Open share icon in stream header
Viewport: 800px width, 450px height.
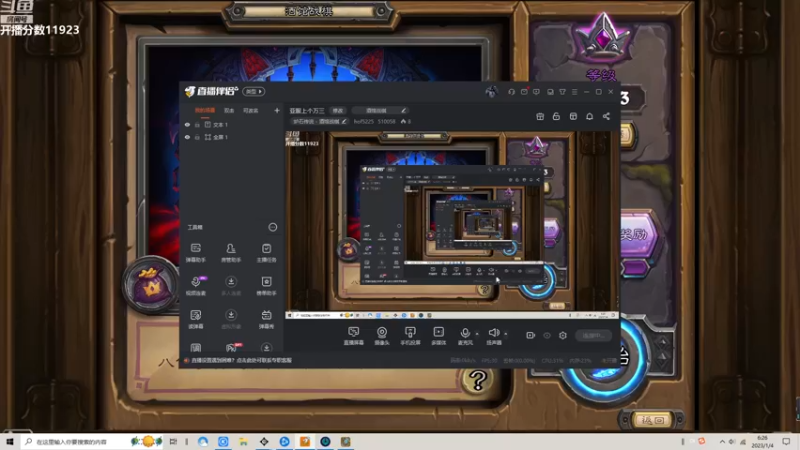pos(606,116)
